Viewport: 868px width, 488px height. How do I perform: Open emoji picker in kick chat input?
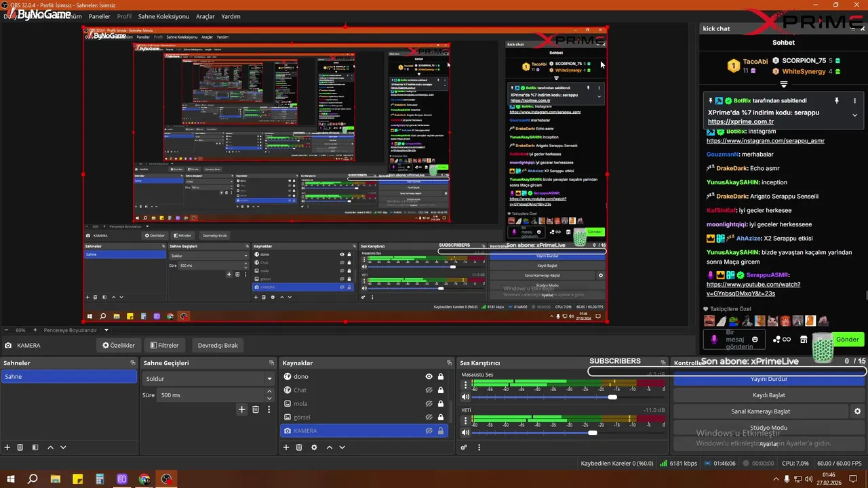[755, 339]
